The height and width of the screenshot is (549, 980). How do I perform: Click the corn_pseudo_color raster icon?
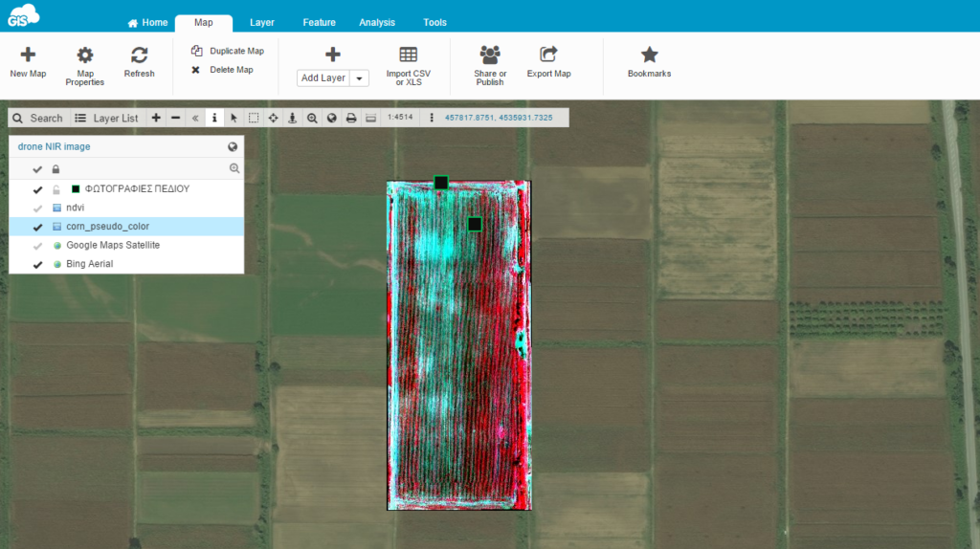[x=56, y=227]
